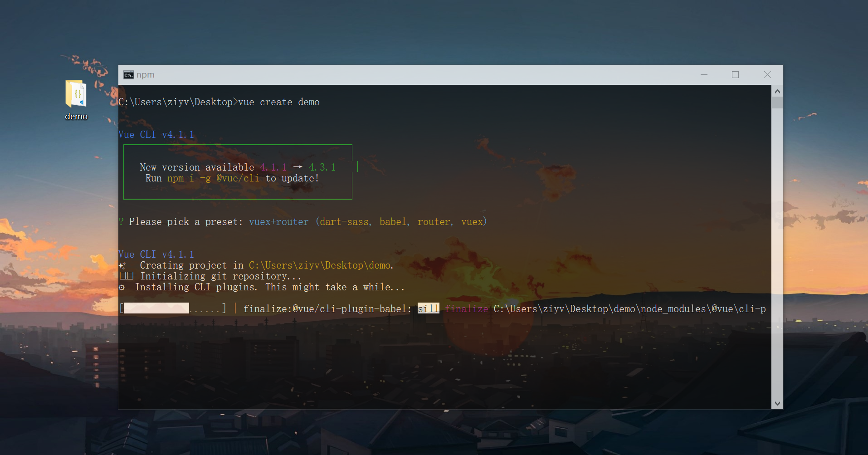Close the npm terminal window
The image size is (868, 455).
767,74
